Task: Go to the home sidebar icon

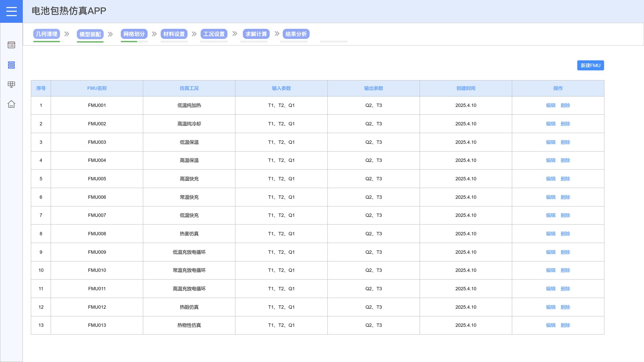Action: pos(11,104)
